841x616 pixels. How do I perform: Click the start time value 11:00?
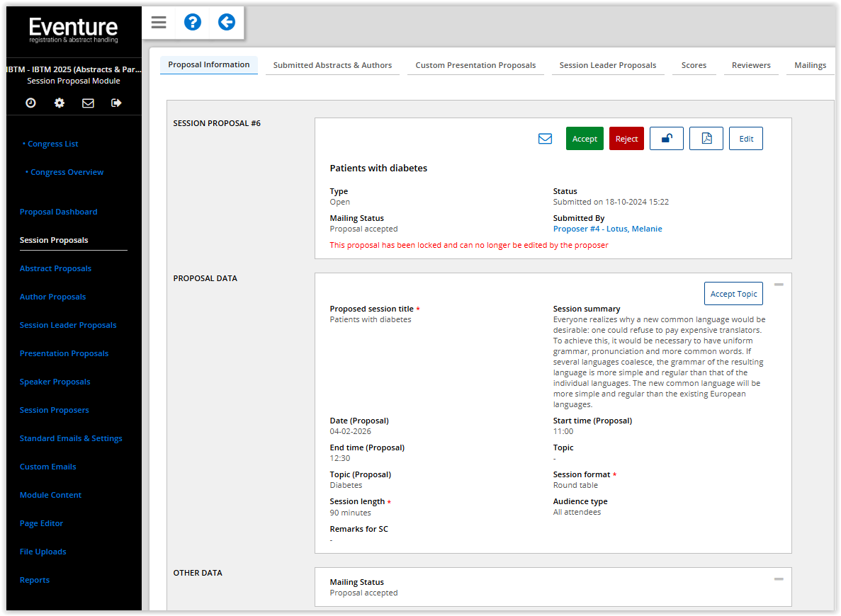[x=563, y=432]
